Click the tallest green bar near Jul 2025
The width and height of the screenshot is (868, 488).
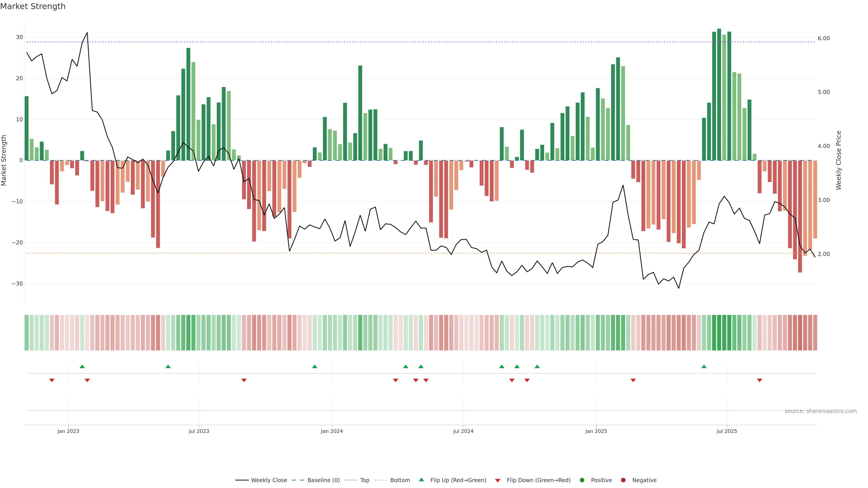(x=719, y=94)
